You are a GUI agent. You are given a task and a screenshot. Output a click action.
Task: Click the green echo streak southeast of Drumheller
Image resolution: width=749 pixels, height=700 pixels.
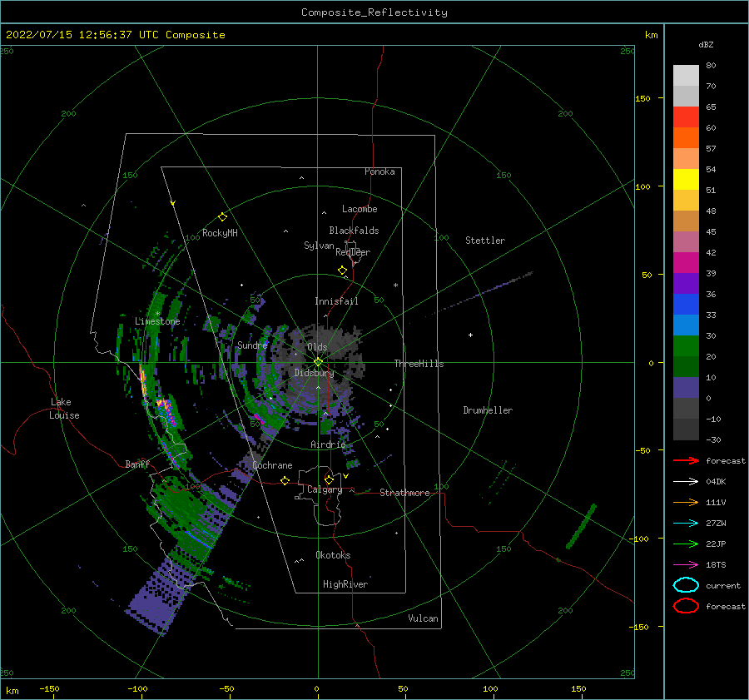click(581, 527)
